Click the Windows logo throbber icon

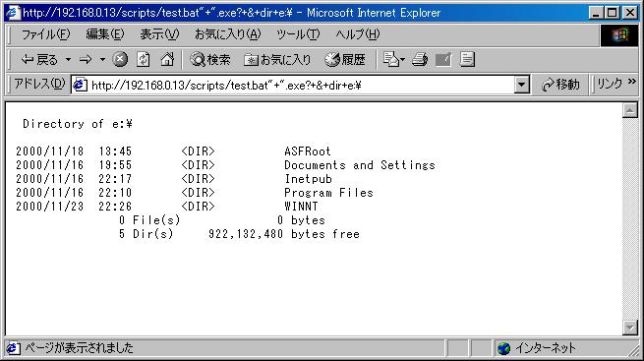tap(619, 35)
